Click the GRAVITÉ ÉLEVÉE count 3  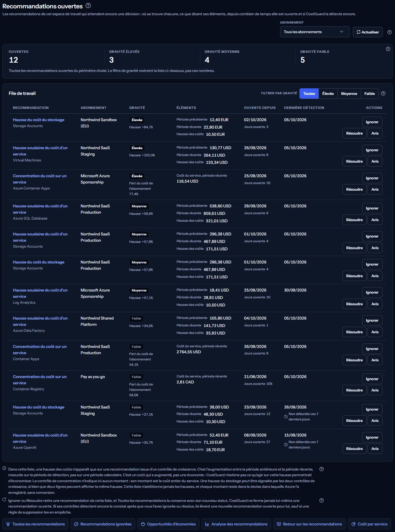pyautogui.click(x=111, y=60)
